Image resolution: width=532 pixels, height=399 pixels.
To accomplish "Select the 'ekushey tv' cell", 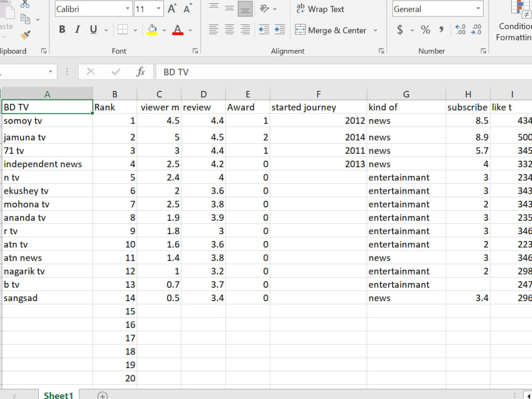I will click(x=47, y=190).
